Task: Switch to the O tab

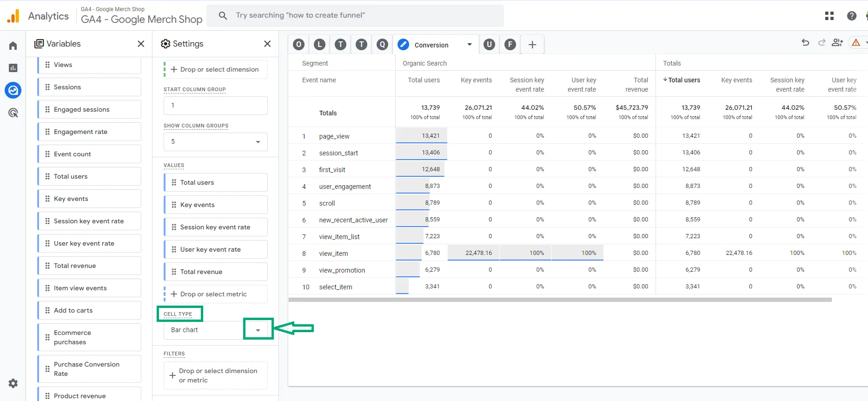Action: tap(299, 45)
